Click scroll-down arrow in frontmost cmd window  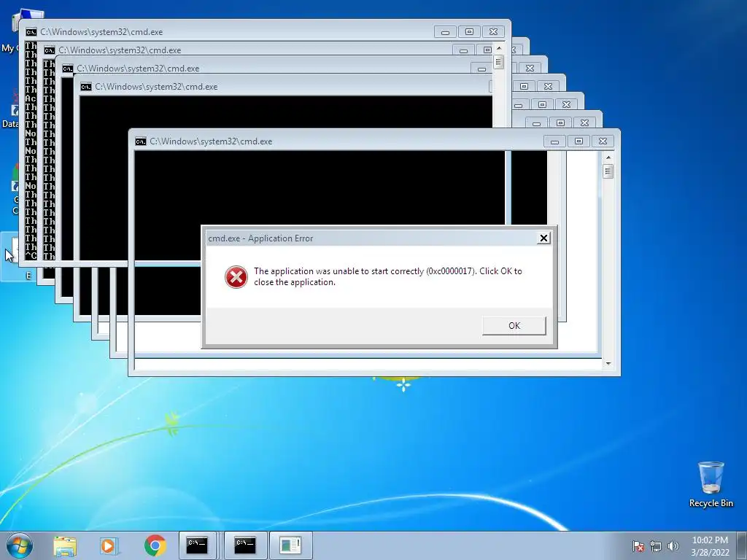click(x=608, y=364)
